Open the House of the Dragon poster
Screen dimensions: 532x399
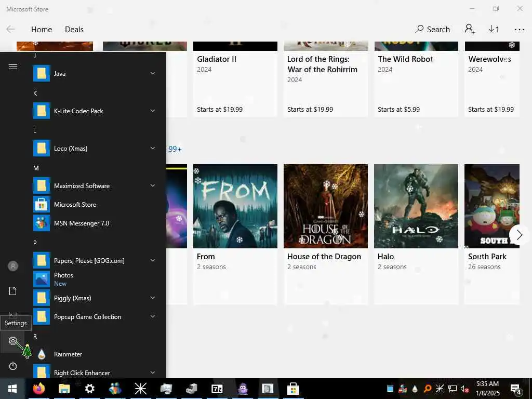pos(326,206)
